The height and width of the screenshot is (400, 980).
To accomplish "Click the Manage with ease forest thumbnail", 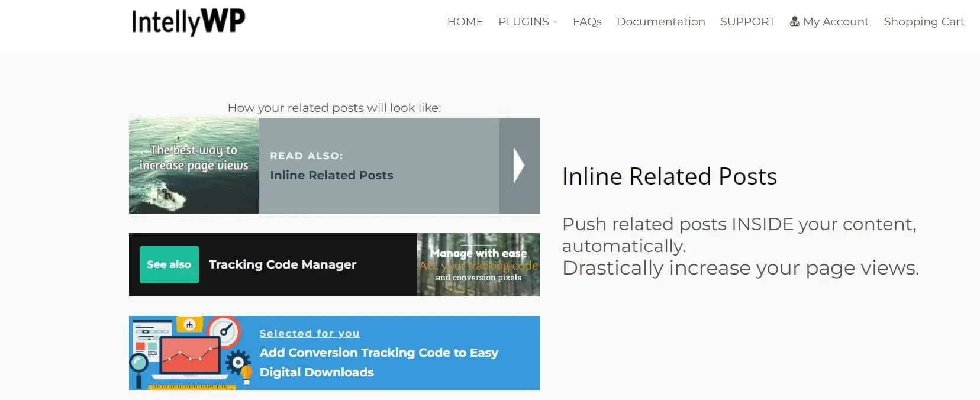I will click(x=478, y=264).
